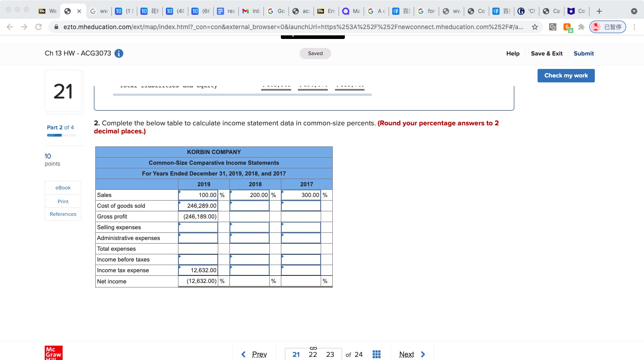Viewport: 644px width, 360px height.
Task: Switch to the 'rea' Google Docs tab
Action: (x=227, y=11)
